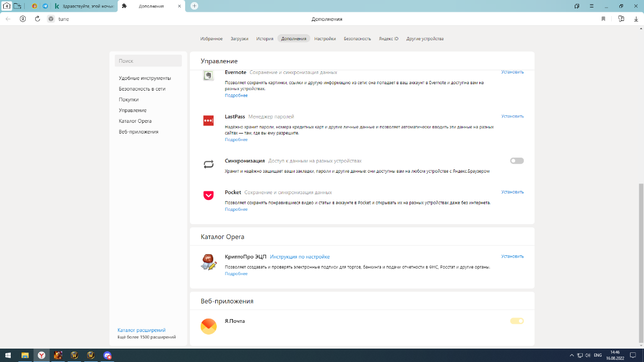Open a new tab with plus button
The image size is (644, 362).
194,6
